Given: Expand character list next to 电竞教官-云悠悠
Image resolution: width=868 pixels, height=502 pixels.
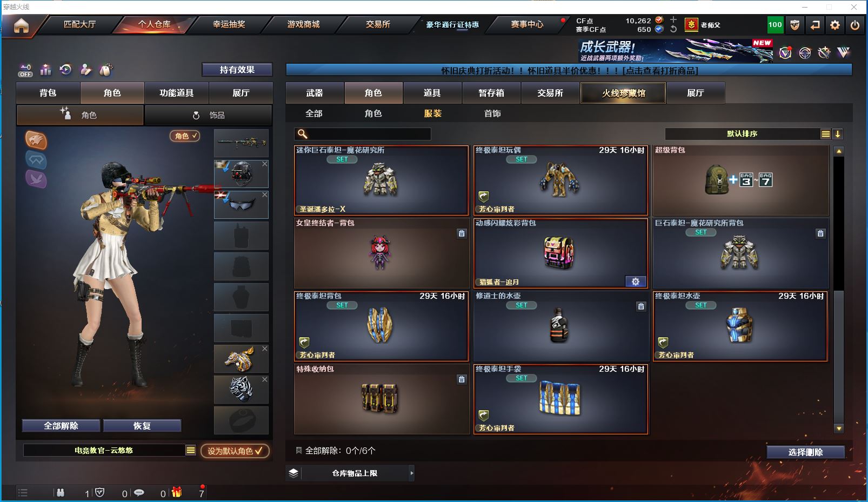Looking at the screenshot, I should [x=191, y=450].
